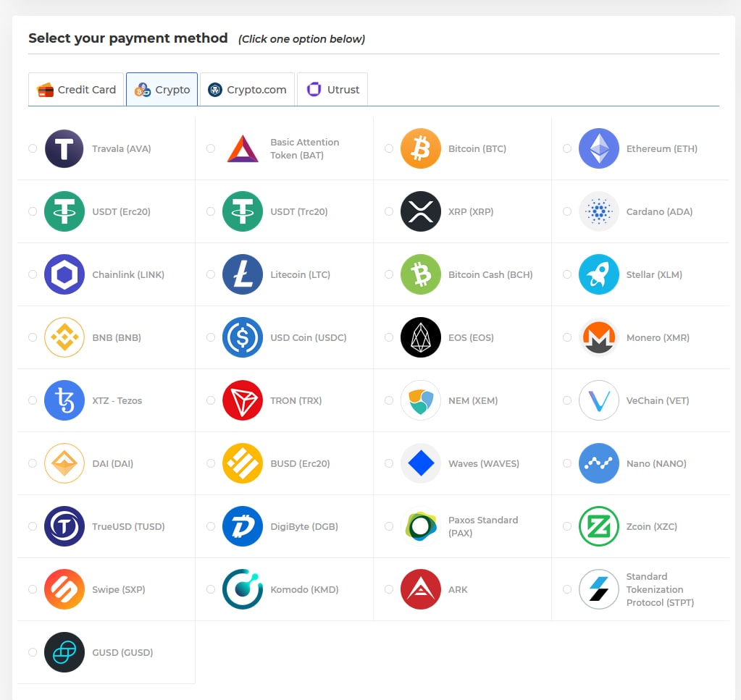
Task: Click the USD Coin (USDC) logo
Action: point(243,337)
